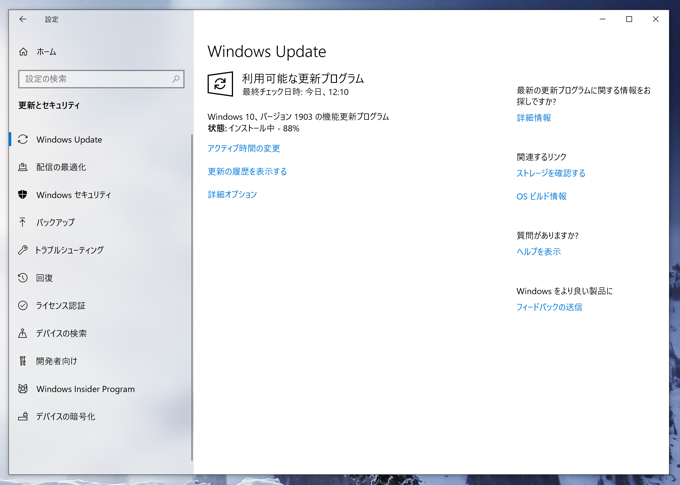
Task: Open 更新の履歴を表示する link
Action: pos(247,171)
